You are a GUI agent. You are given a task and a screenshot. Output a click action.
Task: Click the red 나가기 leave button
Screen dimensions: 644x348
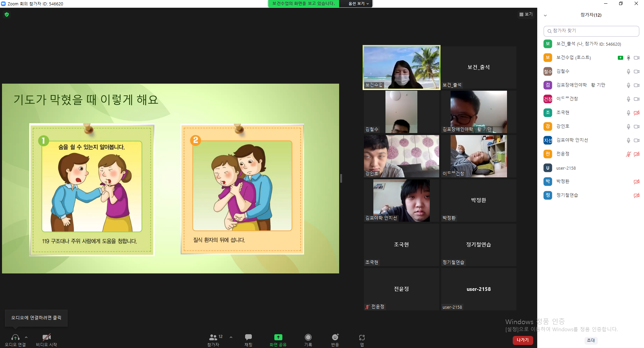(x=523, y=340)
